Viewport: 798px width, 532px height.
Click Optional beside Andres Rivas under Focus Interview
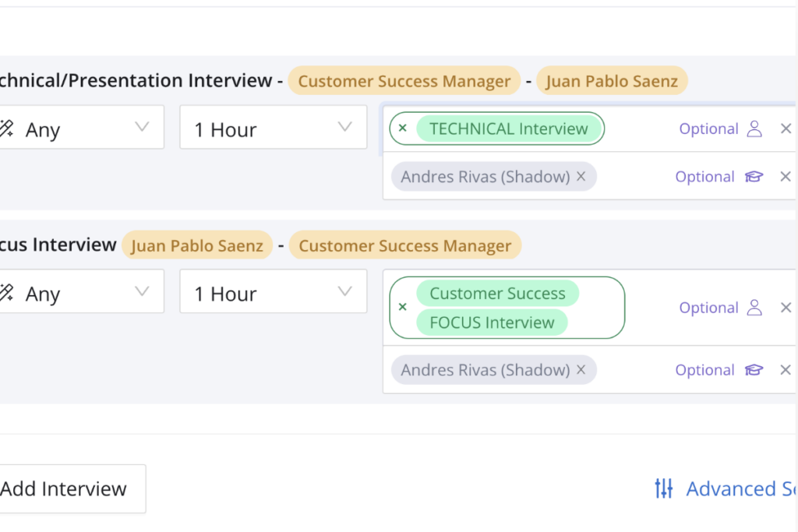[704, 370]
